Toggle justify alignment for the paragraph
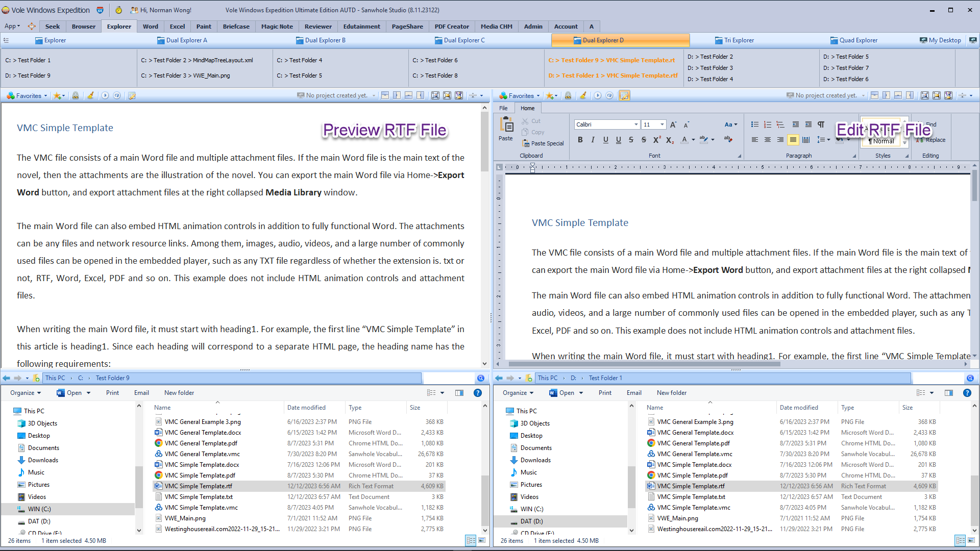 point(793,140)
